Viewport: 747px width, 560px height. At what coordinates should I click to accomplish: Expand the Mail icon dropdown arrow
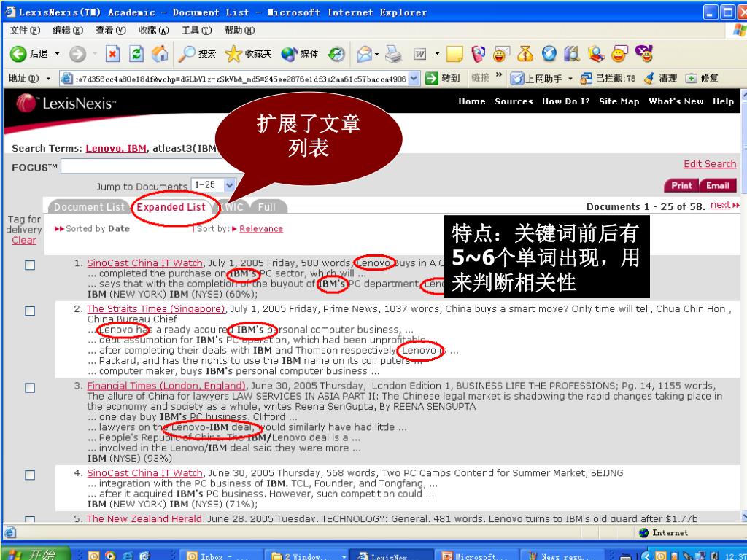pyautogui.click(x=377, y=54)
